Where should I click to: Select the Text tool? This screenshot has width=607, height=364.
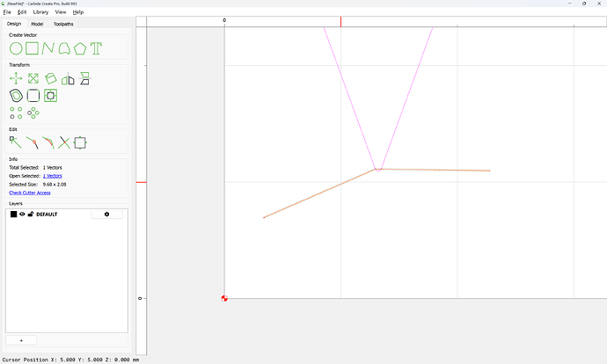pyautogui.click(x=96, y=48)
